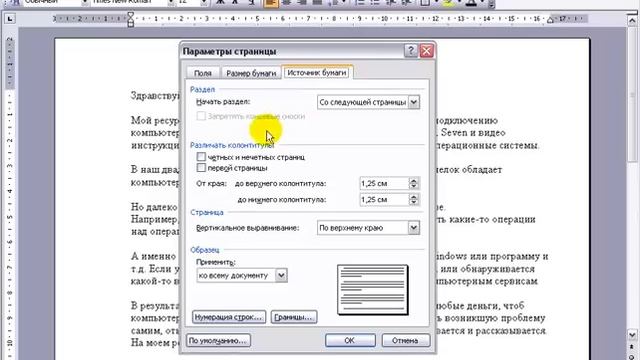Confirm the dialog with OK
This screenshot has height=360, width=640.
pos(350,340)
